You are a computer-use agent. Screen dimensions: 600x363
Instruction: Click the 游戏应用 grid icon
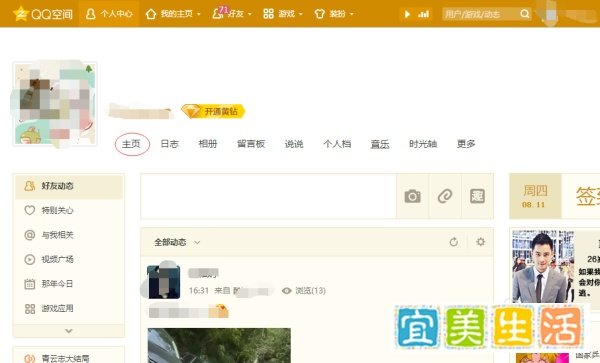tap(29, 309)
